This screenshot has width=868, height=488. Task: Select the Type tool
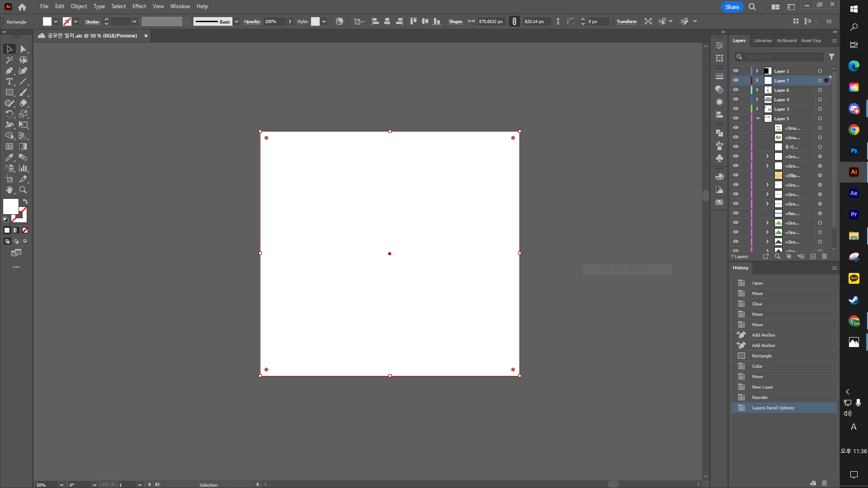click(9, 81)
